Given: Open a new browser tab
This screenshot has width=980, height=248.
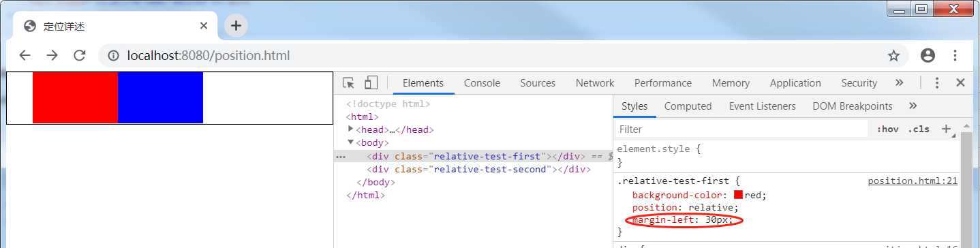Looking at the screenshot, I should (236, 26).
